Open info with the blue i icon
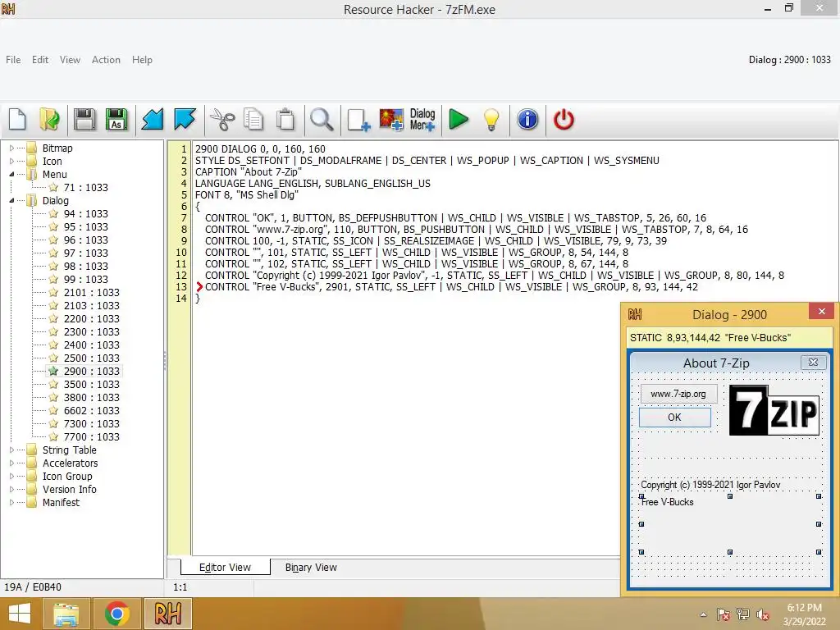The image size is (840, 630). point(527,119)
